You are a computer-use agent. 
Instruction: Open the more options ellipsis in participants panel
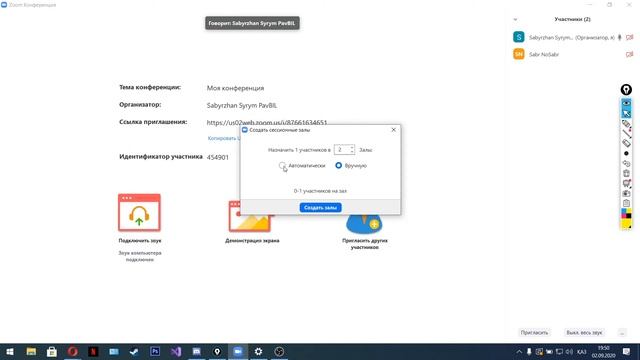tap(622, 333)
